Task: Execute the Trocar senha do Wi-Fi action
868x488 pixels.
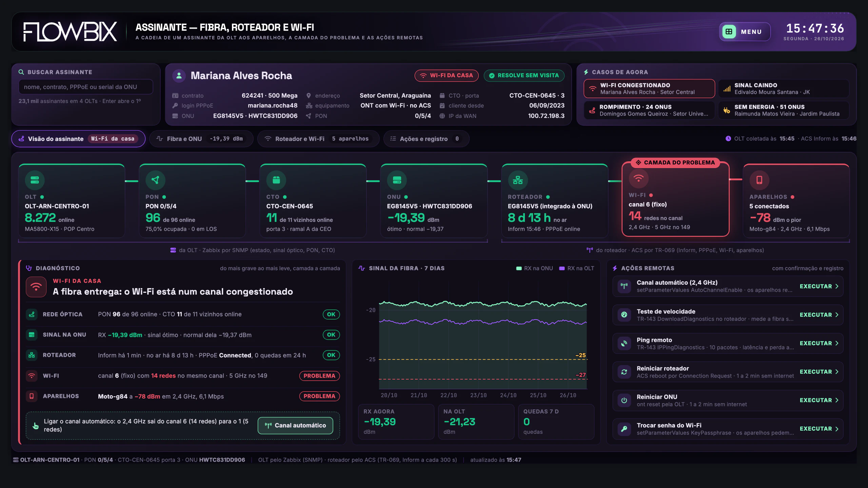Action: (x=819, y=429)
